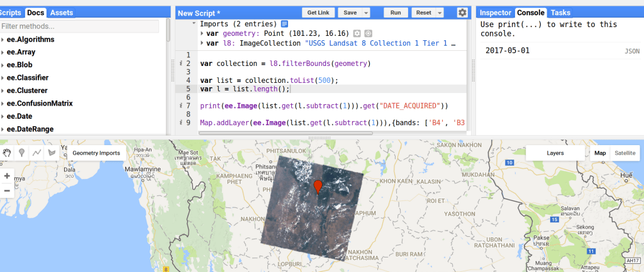Image resolution: width=644 pixels, height=272 pixels.
Task: Click the New Script * title
Action: [199, 13]
